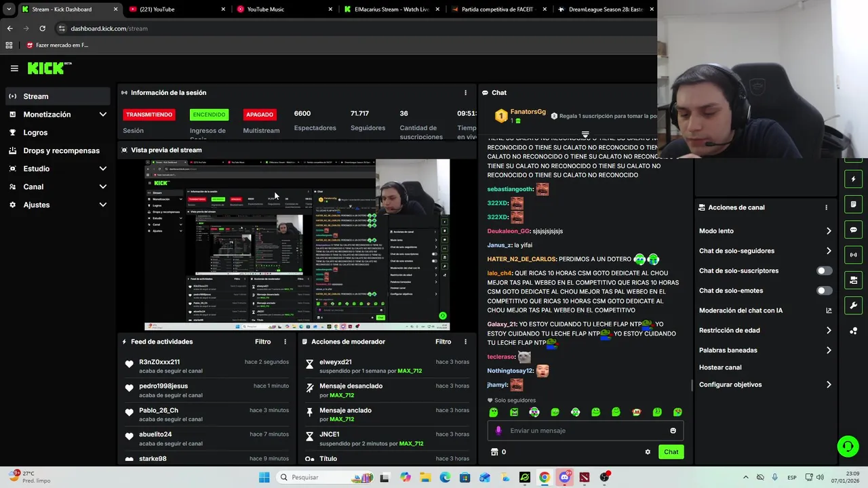Image resolution: width=868 pixels, height=488 pixels.
Task: Switch to ElMacarius Stream tab
Action: coord(392,9)
